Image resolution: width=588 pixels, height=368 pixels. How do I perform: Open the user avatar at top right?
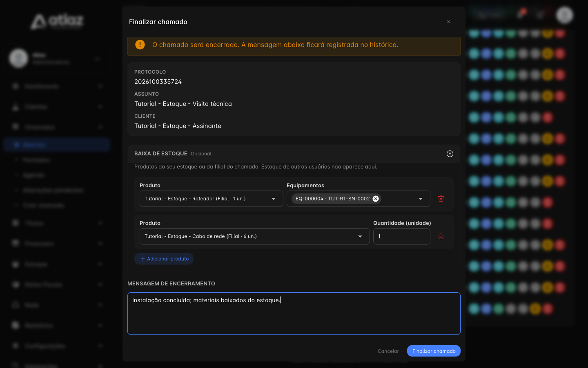coord(565,15)
